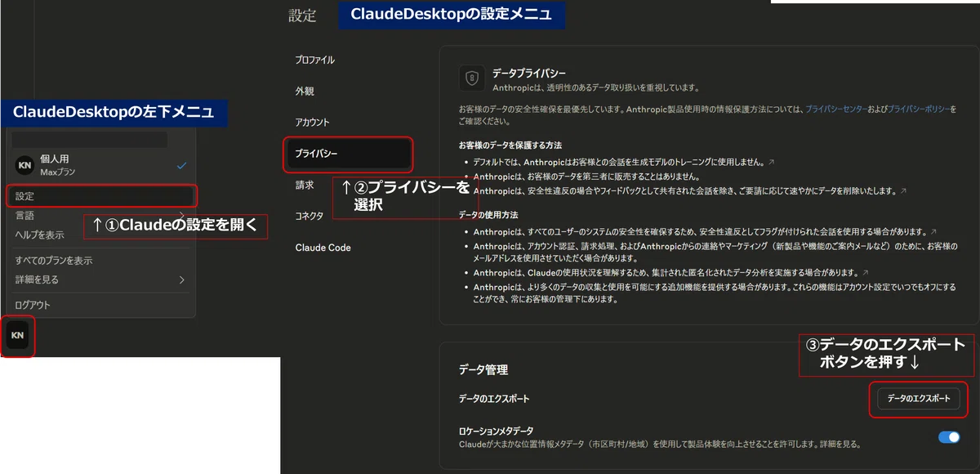Click the checkmark next to 個人用 account
Image resolution: width=980 pixels, height=474 pixels.
pos(182,165)
